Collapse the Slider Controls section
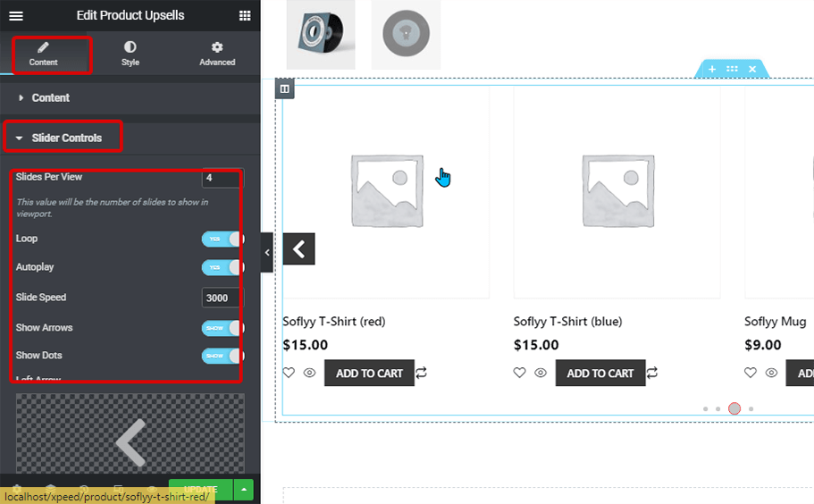 (130, 139)
